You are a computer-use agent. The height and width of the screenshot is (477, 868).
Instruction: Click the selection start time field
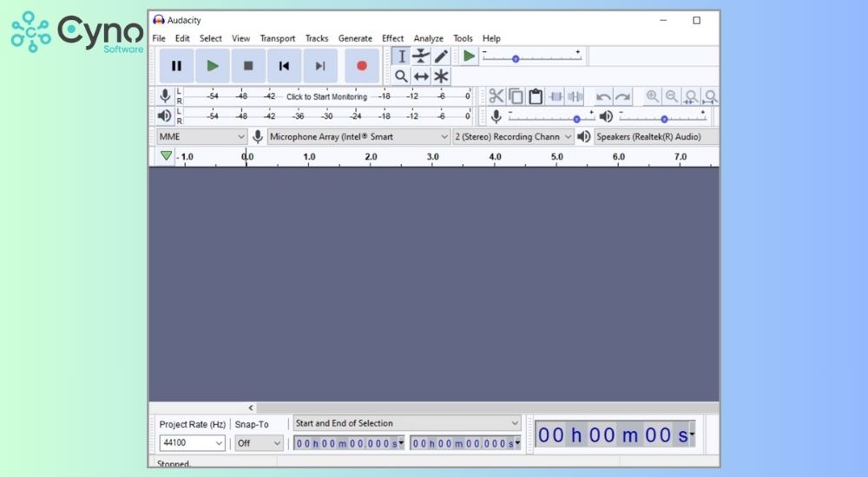coord(346,442)
